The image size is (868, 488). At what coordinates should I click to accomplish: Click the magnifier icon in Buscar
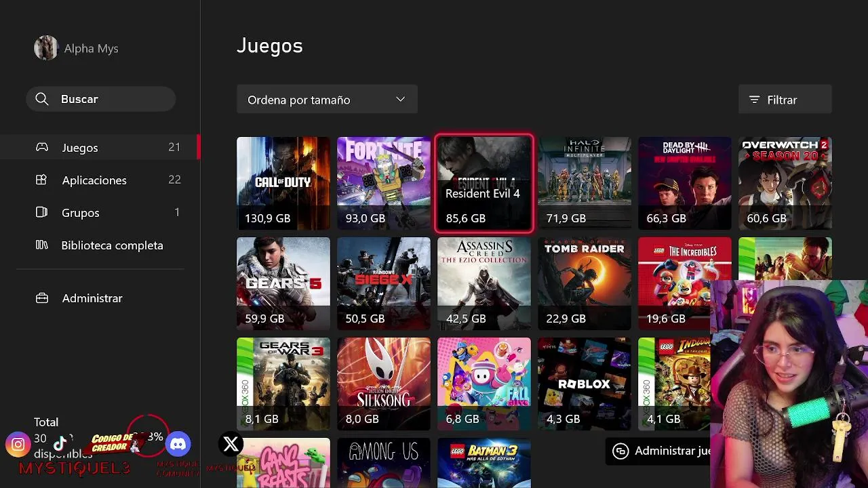tap(42, 99)
